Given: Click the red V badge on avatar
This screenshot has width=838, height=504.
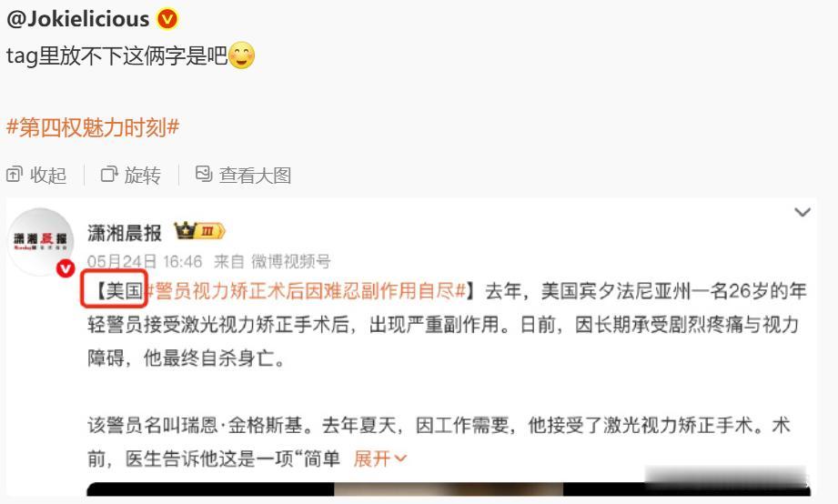Looking at the screenshot, I should coord(66,268).
